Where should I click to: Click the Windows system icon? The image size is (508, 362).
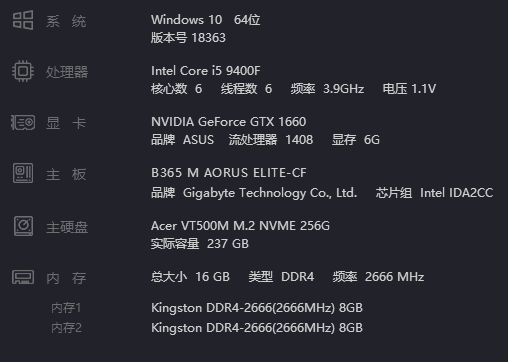tap(23, 20)
